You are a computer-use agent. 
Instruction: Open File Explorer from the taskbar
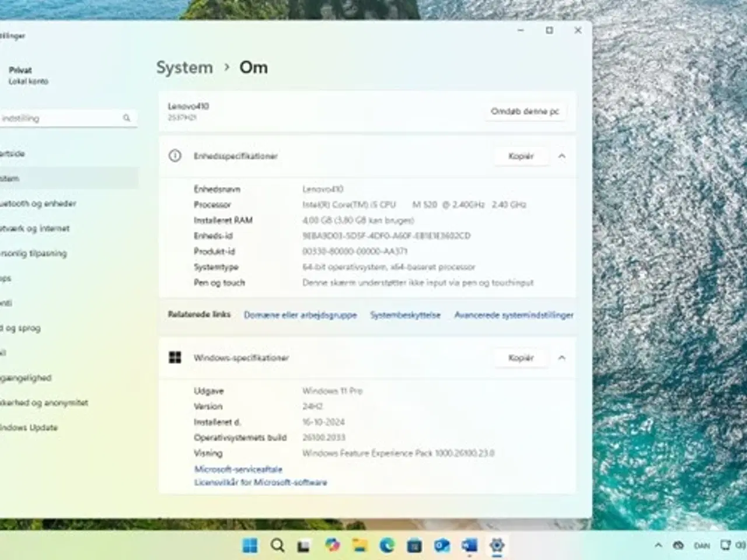point(359,545)
